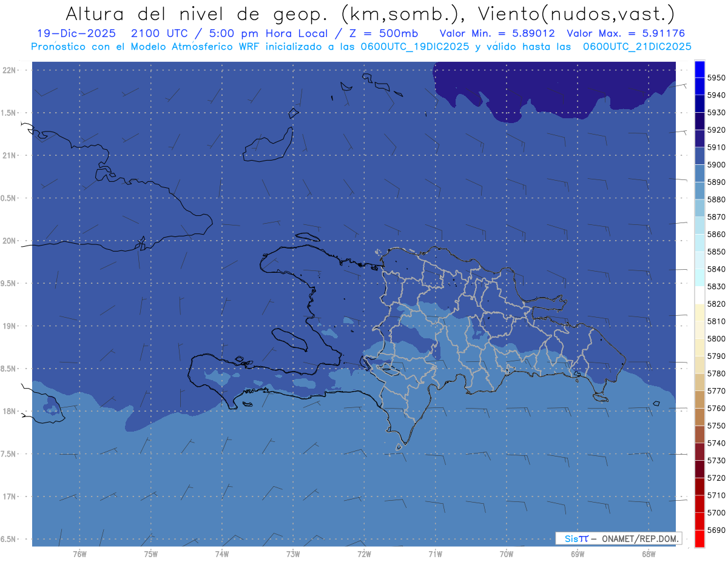Image resolution: width=728 pixels, height=562 pixels.
Task: Click the 73W longitude label
Action: click(x=293, y=554)
